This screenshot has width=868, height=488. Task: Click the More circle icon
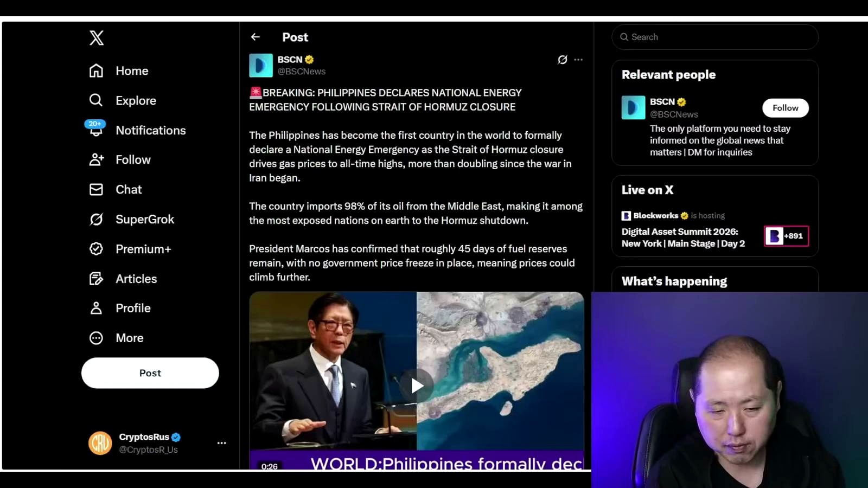pos(96,338)
